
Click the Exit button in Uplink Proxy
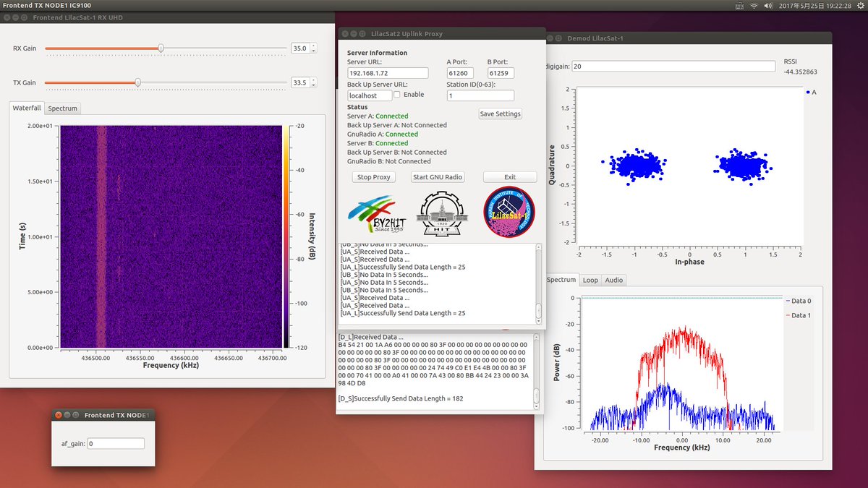pos(510,177)
